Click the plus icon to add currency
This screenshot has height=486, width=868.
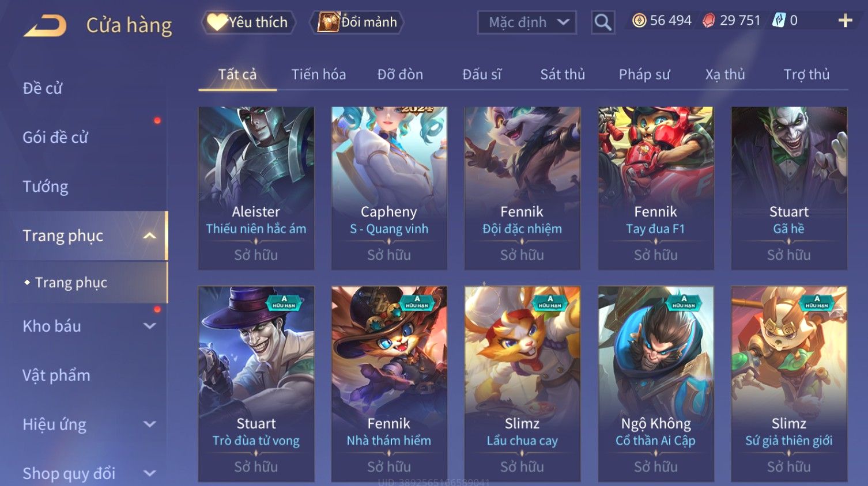point(845,21)
